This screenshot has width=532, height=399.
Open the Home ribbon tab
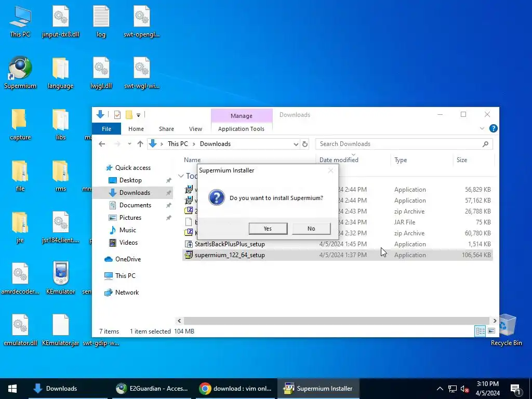136,129
